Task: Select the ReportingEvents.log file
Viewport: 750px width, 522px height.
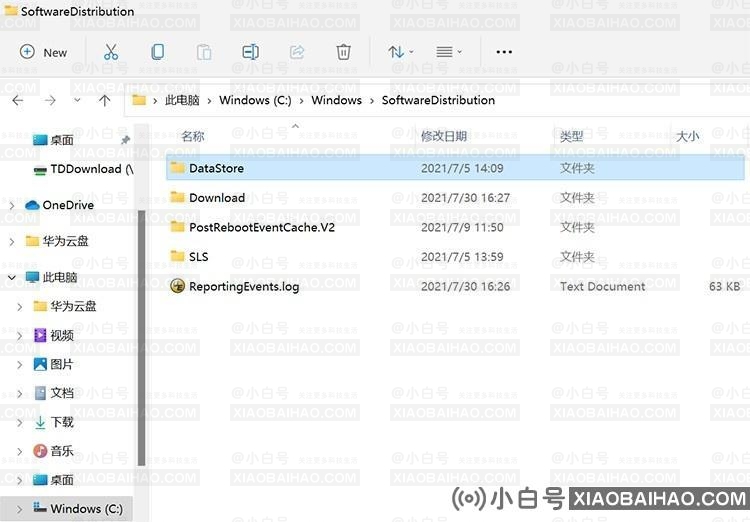Action: pos(455,287)
